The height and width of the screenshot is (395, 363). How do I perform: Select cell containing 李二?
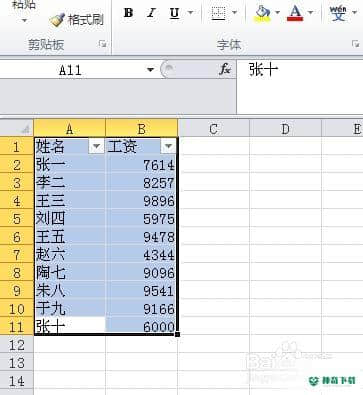[x=69, y=183]
